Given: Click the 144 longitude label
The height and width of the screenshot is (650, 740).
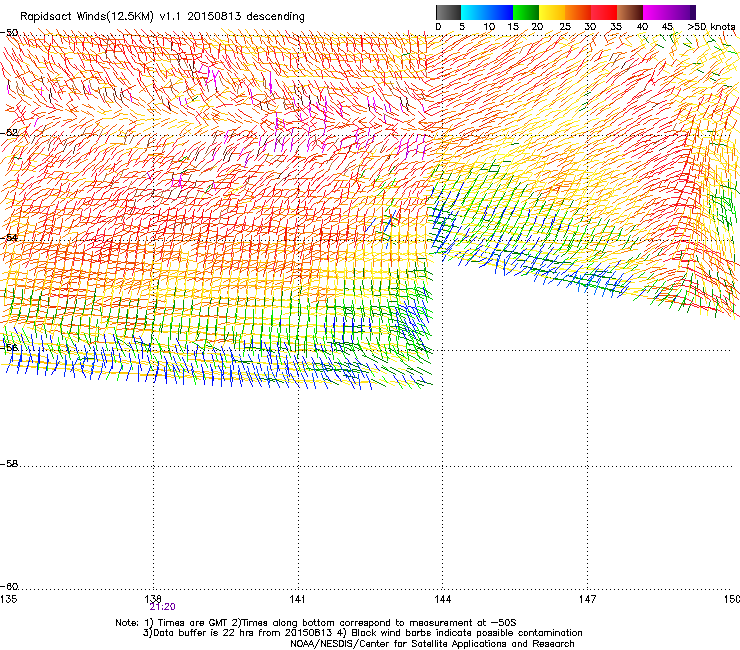Looking at the screenshot, I should pos(443,599).
